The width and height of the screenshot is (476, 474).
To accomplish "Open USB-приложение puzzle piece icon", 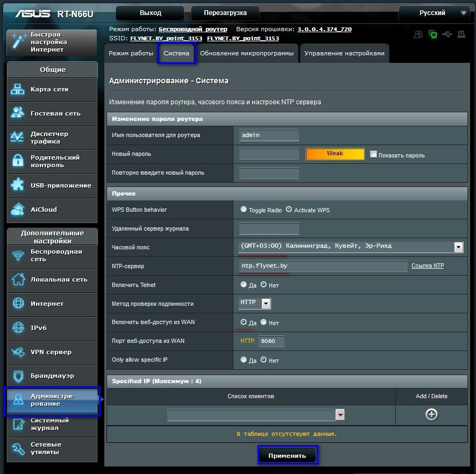I will tap(18, 185).
